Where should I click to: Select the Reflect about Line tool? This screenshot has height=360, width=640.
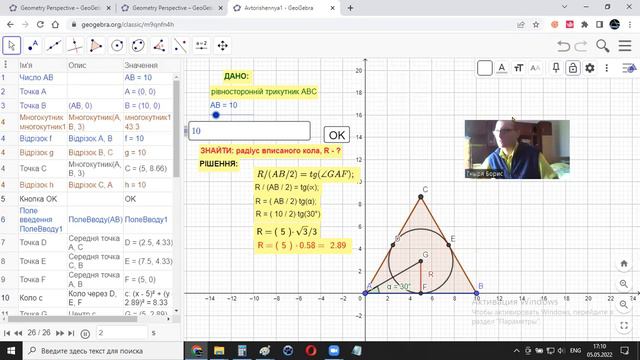(180, 45)
